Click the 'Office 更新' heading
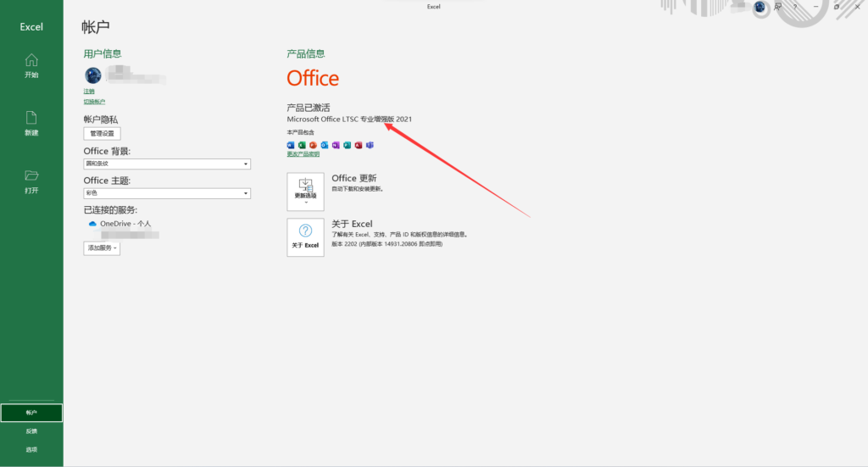Screen dimensions: 868x467 354,178
